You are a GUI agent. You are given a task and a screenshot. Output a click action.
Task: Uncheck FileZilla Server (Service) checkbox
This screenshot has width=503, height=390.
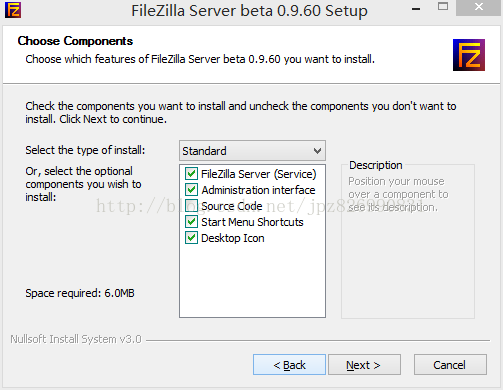tap(191, 174)
